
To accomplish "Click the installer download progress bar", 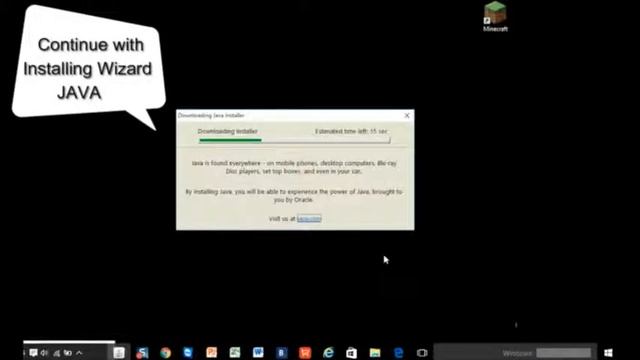I will click(x=294, y=140).
